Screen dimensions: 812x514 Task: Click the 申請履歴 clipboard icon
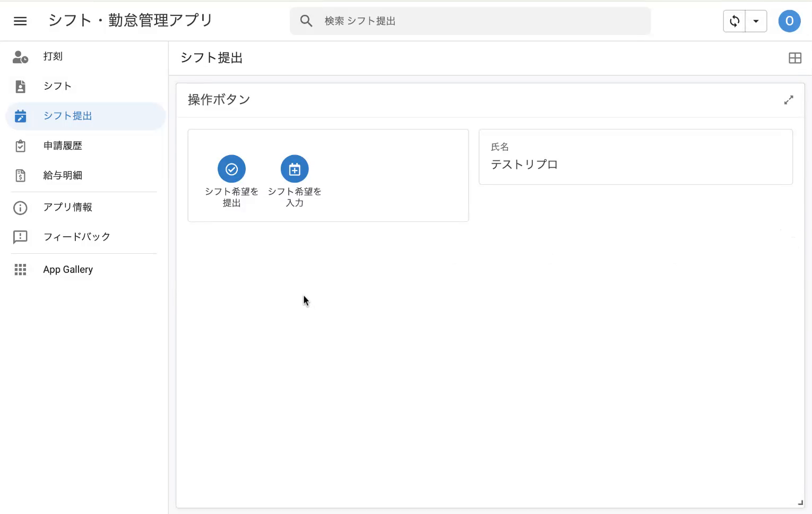pos(20,145)
